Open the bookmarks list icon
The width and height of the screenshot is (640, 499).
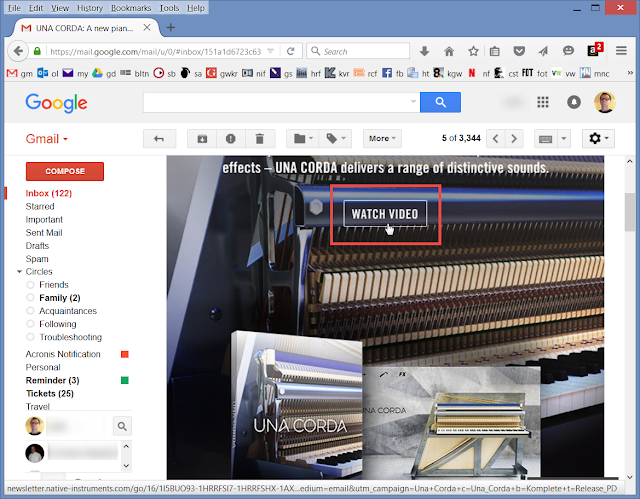pos(495,51)
